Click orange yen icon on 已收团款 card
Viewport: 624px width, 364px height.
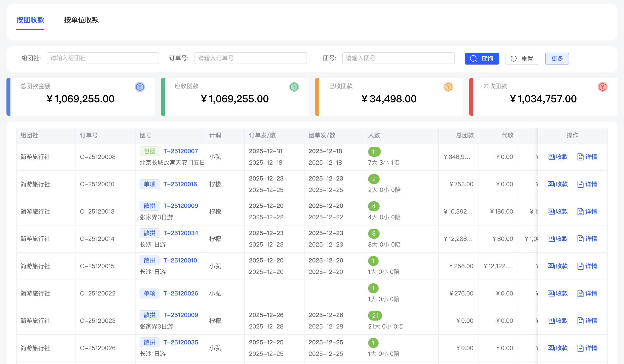click(x=448, y=87)
